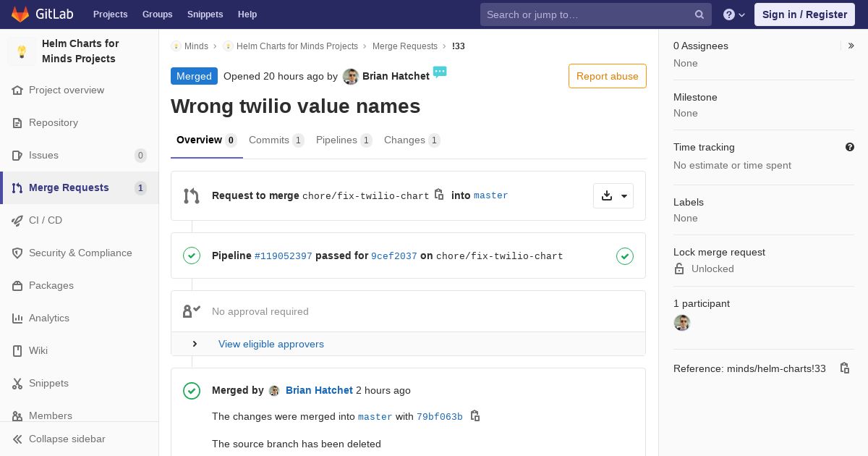Copy the merge commit SHA 79bf063b
The height and width of the screenshot is (456, 868).
click(x=475, y=416)
